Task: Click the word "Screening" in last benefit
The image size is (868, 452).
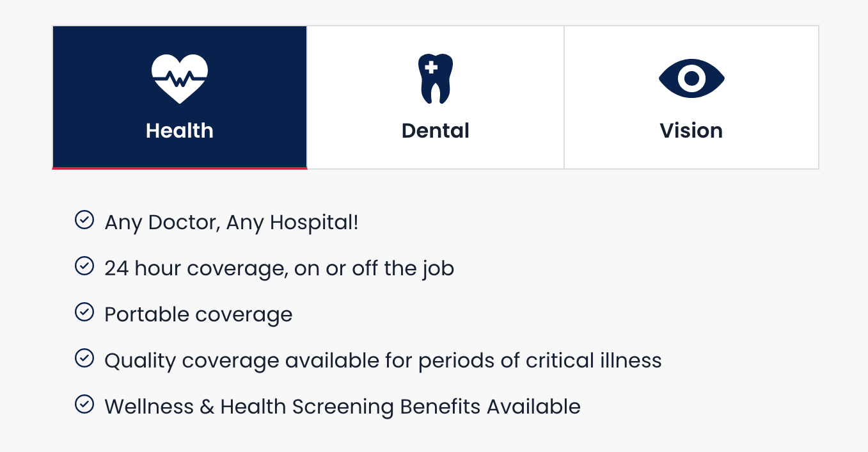Action: (343, 407)
